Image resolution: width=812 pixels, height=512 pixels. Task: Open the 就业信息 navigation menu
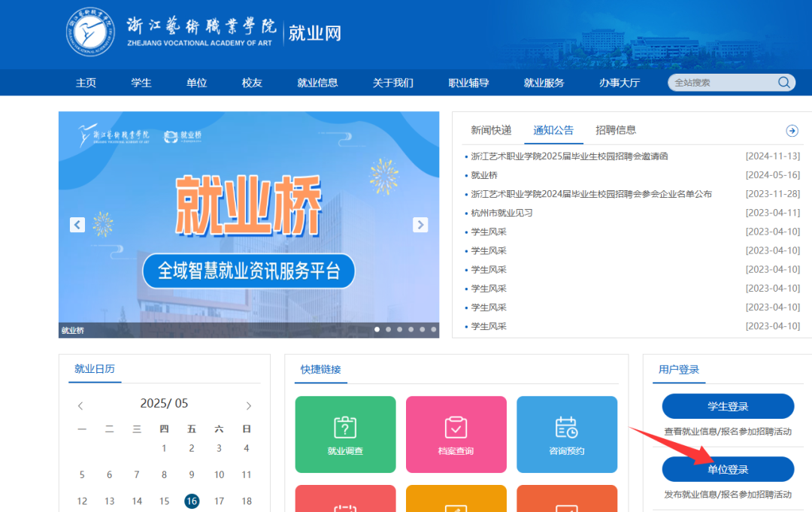tap(317, 83)
